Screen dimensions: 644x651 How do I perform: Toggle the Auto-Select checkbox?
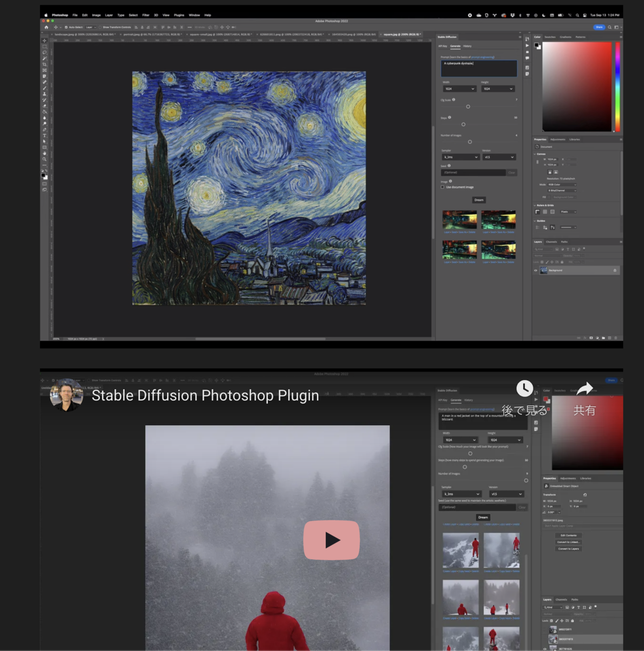tap(66, 27)
